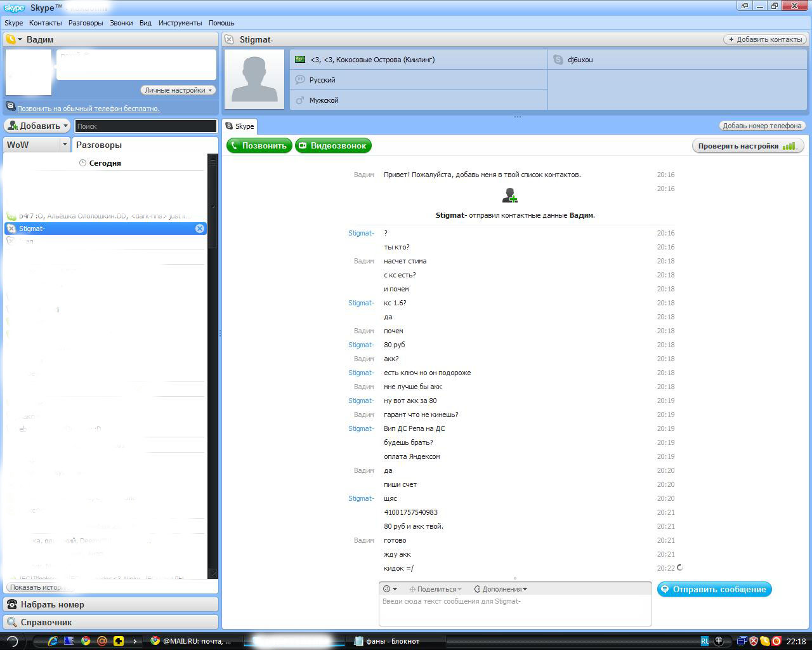Viewport: 812px width, 650px height.
Task: Open the Звонки menu
Action: [121, 23]
